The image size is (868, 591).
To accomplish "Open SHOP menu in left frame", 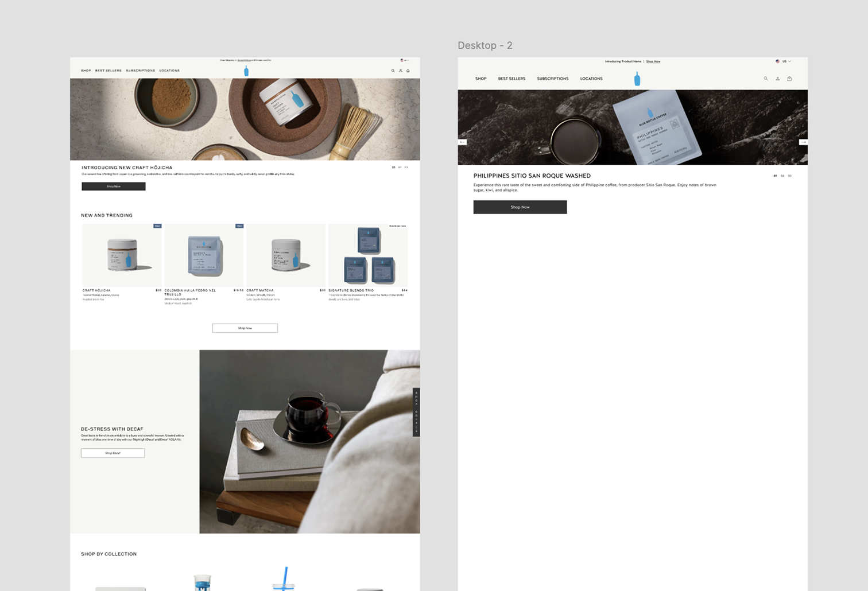I will tap(86, 71).
